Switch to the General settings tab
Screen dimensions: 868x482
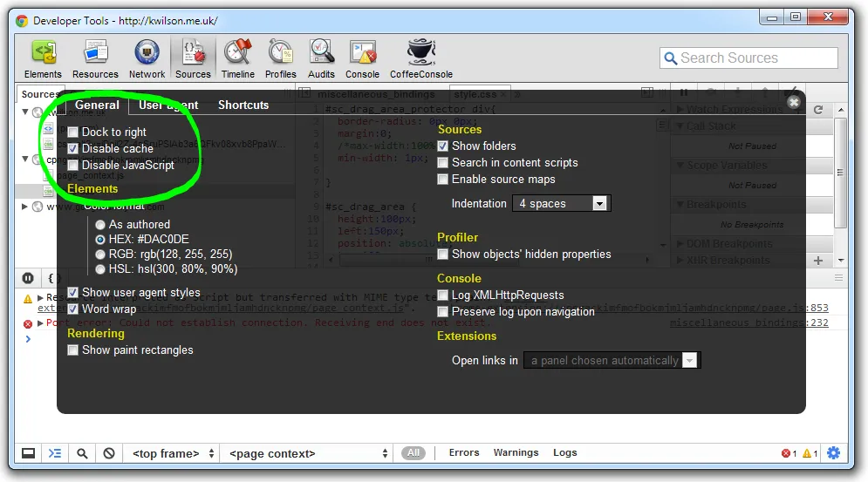click(97, 105)
